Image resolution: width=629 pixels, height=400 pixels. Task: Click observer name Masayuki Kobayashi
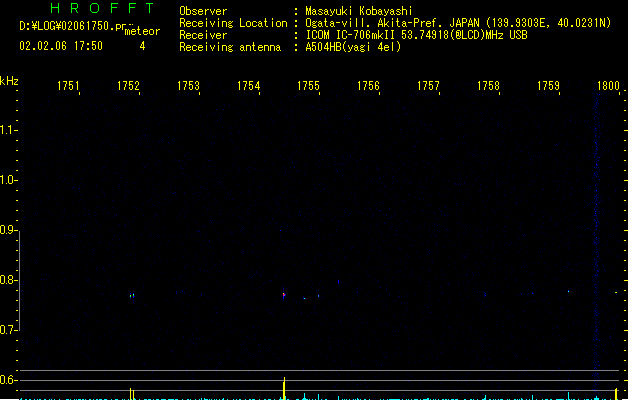pos(359,11)
